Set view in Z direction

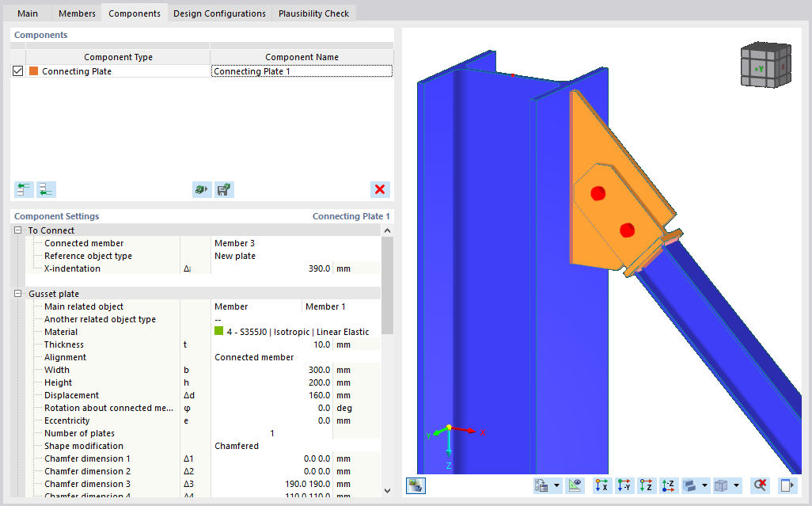tap(647, 485)
